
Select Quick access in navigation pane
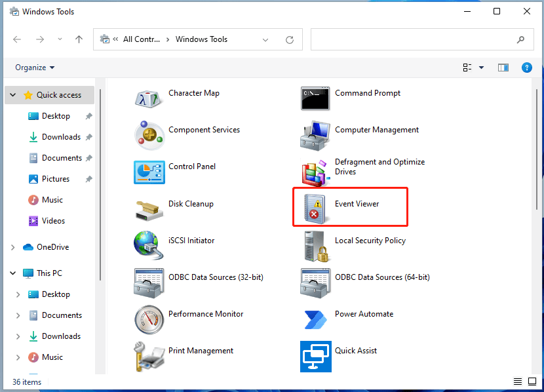pyautogui.click(x=58, y=95)
